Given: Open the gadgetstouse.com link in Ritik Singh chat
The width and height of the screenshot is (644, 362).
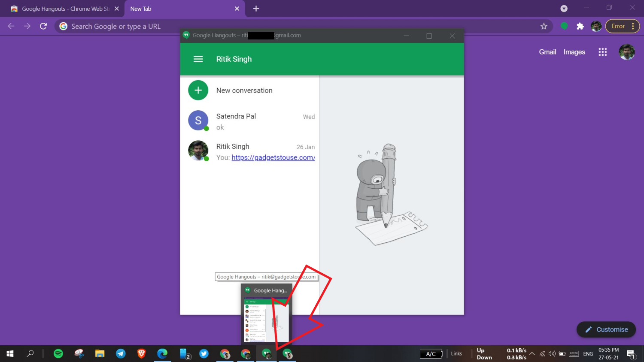Looking at the screenshot, I should click(x=273, y=157).
